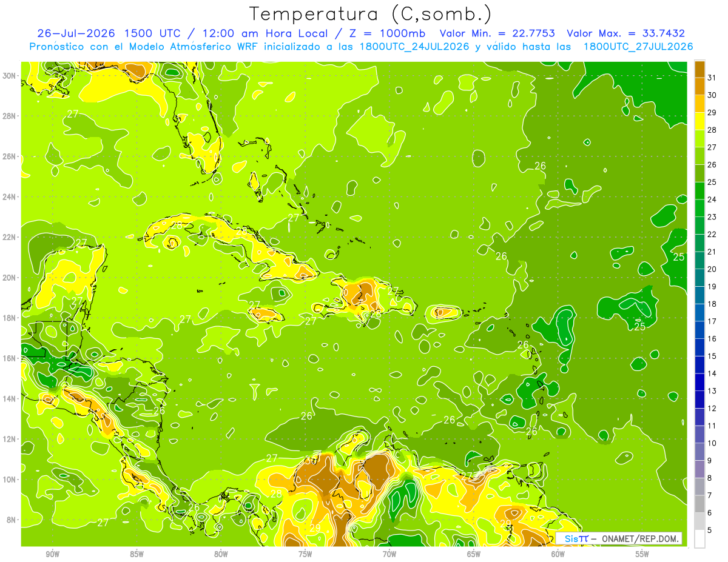Viewport: 728px width, 562px height.
Task: Click the '10N' latitude axis label
Action: 10,480
